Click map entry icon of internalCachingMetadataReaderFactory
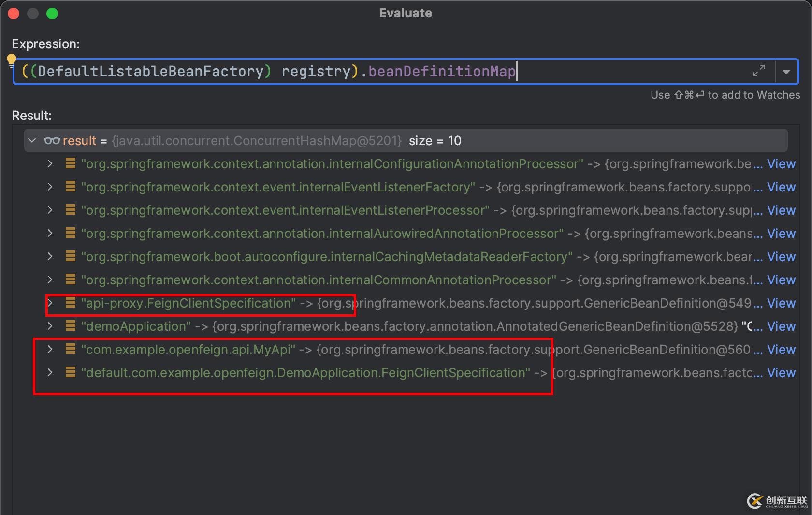 (71, 256)
